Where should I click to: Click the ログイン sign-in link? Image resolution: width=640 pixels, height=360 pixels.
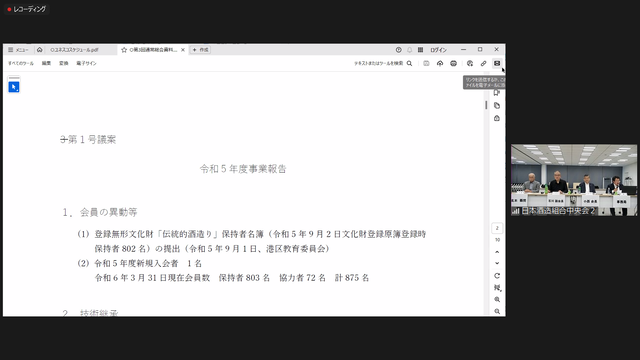[438, 50]
